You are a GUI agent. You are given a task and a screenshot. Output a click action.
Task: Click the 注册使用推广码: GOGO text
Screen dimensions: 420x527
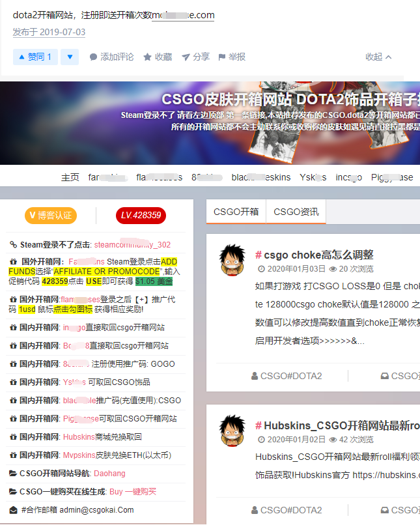click(x=133, y=364)
